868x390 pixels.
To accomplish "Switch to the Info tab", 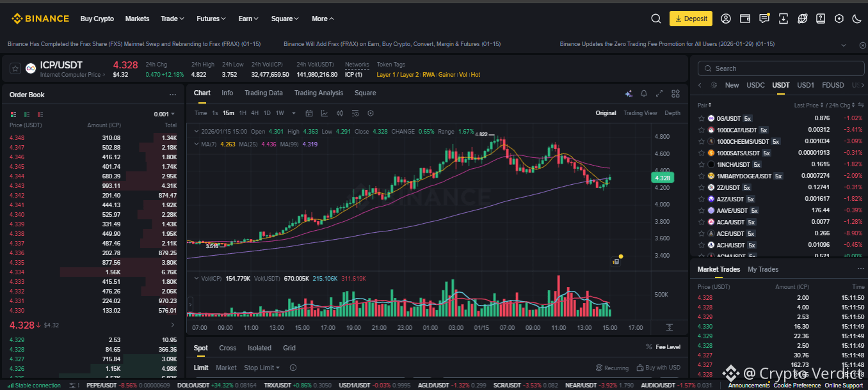I will pyautogui.click(x=227, y=93).
